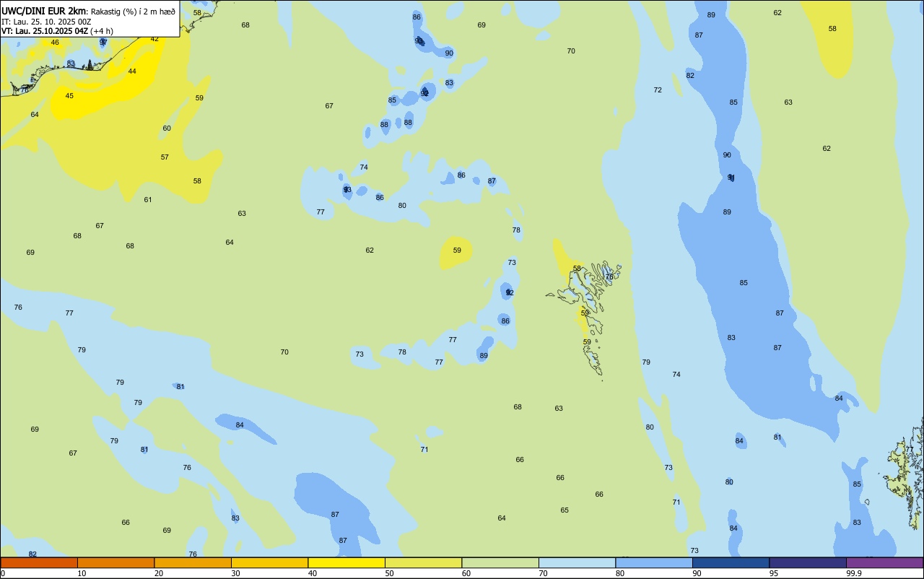
Task: Click the 50–60 pale yellow legend swatch
Action: [423, 562]
